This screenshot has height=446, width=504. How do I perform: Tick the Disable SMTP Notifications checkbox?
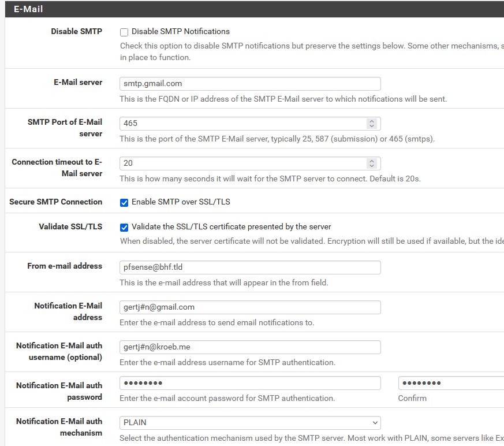pyautogui.click(x=124, y=32)
